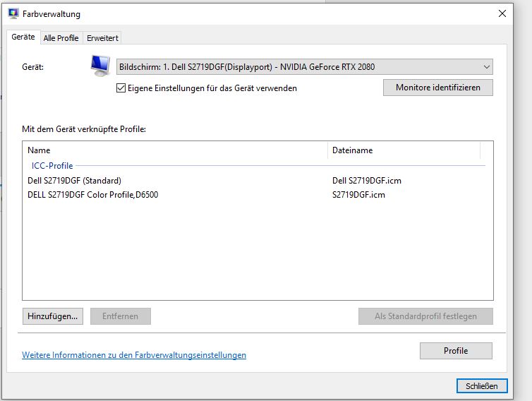This screenshot has height=401, width=532.
Task: Click the Dell S2719DGF.icm file name
Action: (367, 181)
